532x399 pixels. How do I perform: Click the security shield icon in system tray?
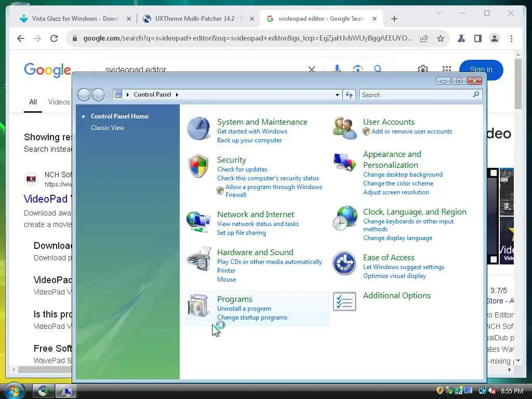point(440,391)
